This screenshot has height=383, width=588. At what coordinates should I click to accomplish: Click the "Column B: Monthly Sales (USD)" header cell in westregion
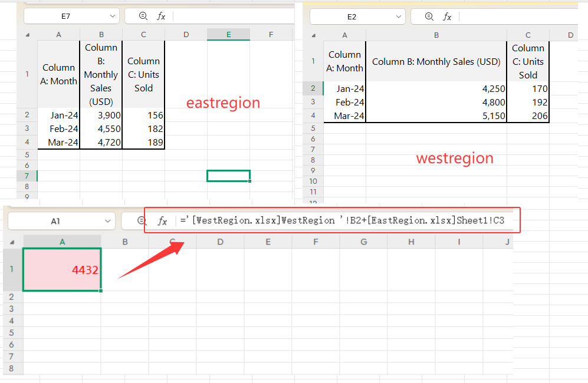tap(436, 61)
